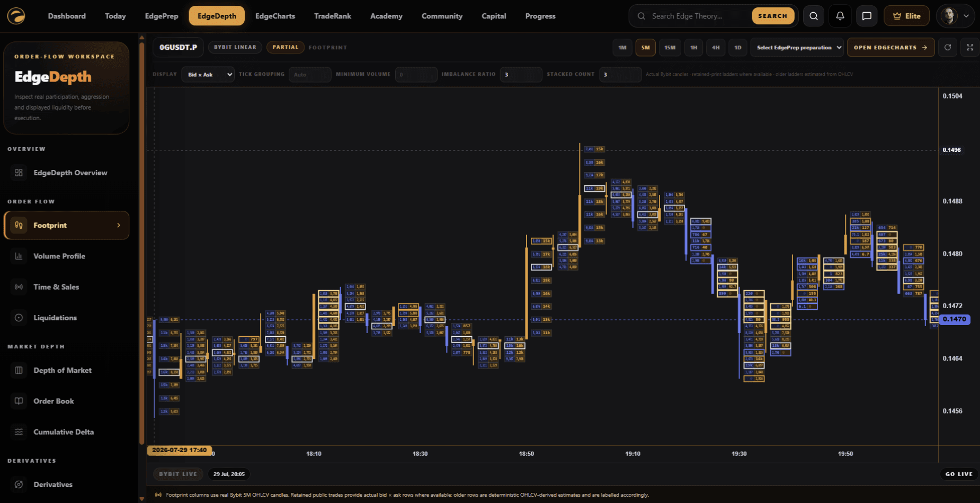Open Liquidations in sidebar
This screenshot has height=503, width=980.
coord(67,318)
